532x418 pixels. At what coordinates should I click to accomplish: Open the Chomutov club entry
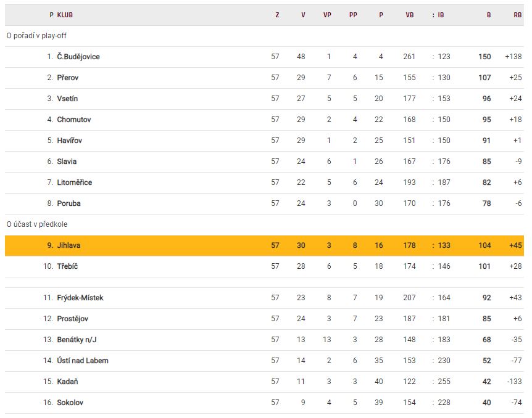pyautogui.click(x=74, y=120)
